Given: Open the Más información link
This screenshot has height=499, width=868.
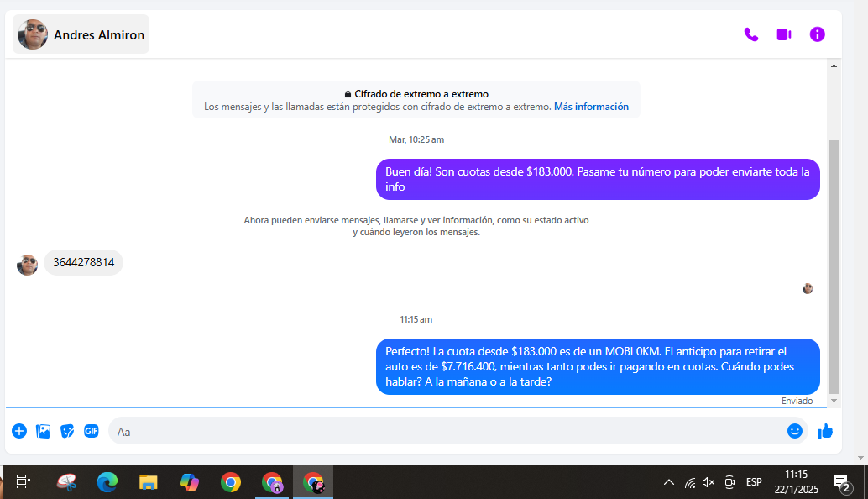Looking at the screenshot, I should point(591,107).
